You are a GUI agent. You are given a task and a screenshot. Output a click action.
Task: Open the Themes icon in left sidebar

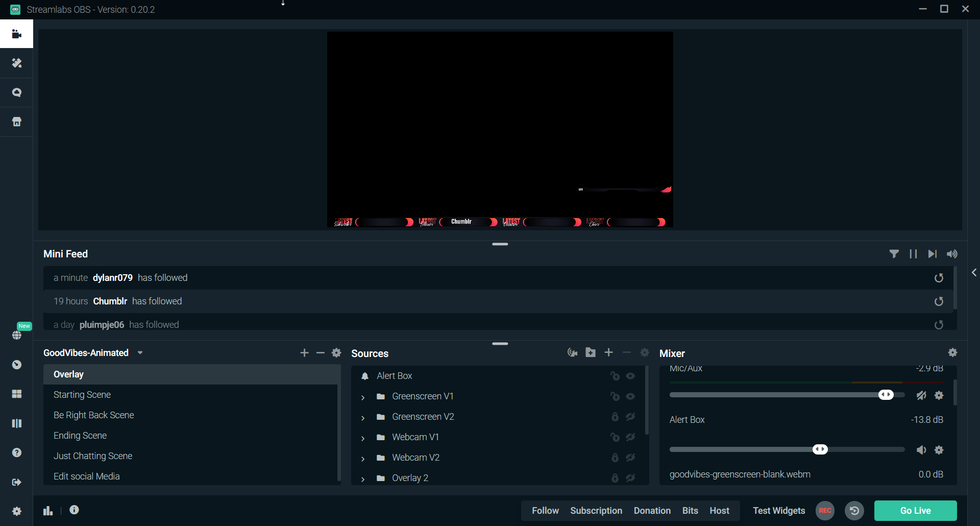pos(17,63)
